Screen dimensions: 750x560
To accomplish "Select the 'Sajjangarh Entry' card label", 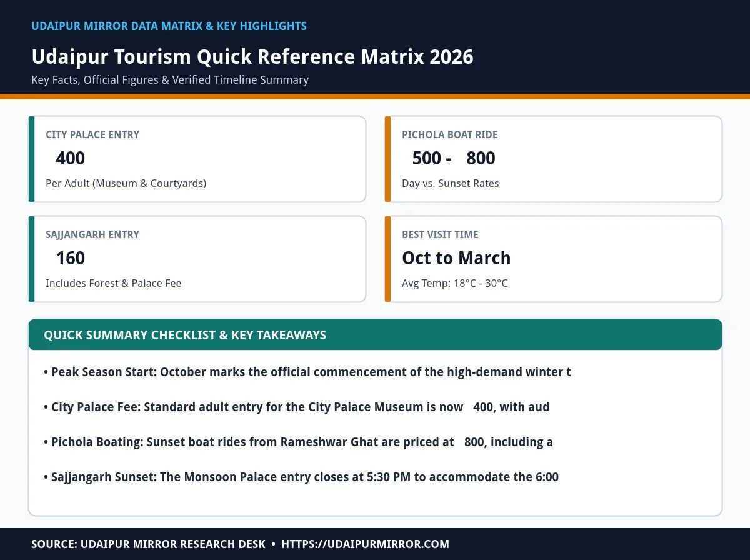I will tap(92, 234).
